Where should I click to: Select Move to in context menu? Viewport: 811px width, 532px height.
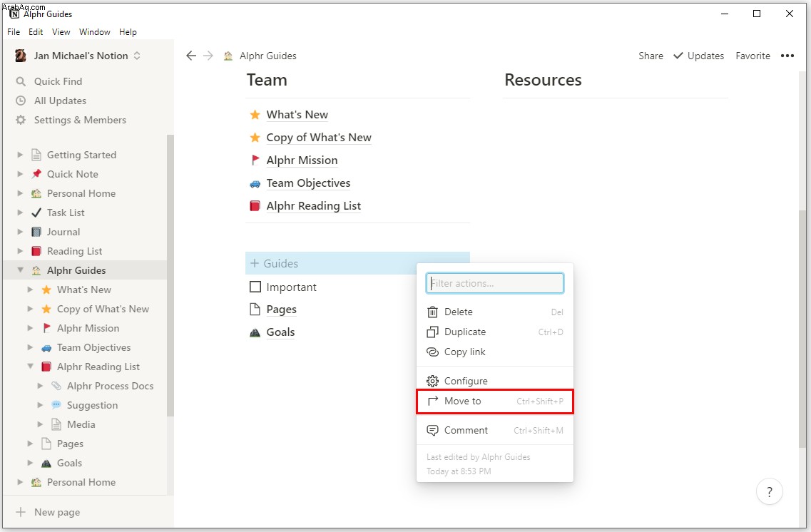tap(495, 401)
